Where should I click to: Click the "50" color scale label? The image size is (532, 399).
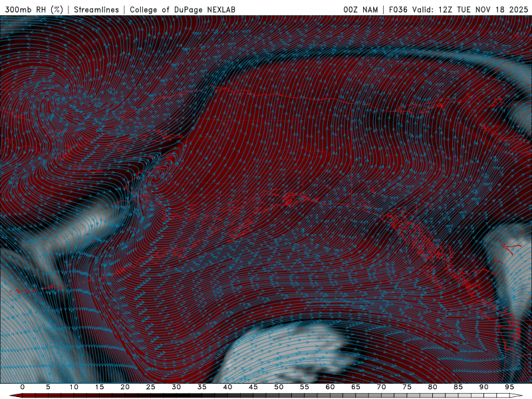279,387
